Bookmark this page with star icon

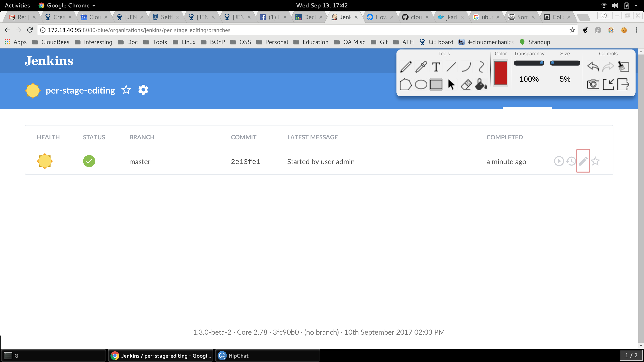572,30
